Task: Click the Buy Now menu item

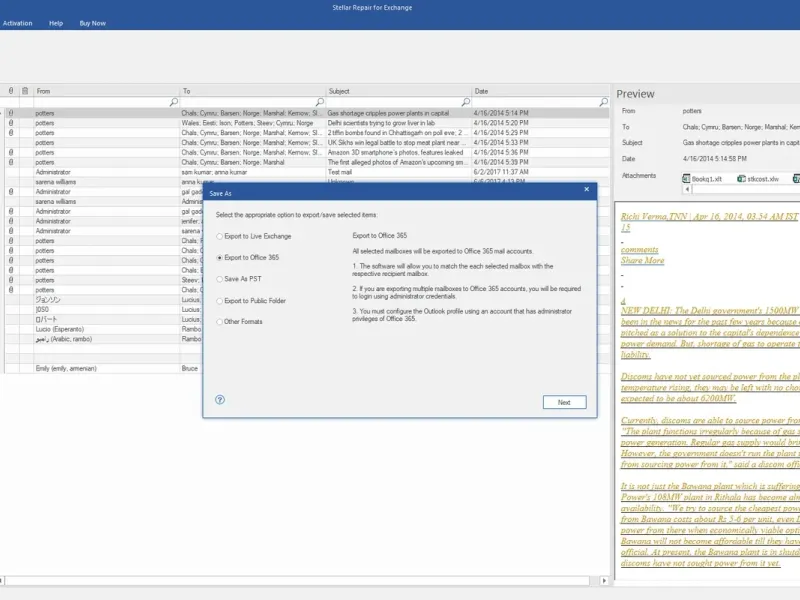Action: (x=92, y=23)
